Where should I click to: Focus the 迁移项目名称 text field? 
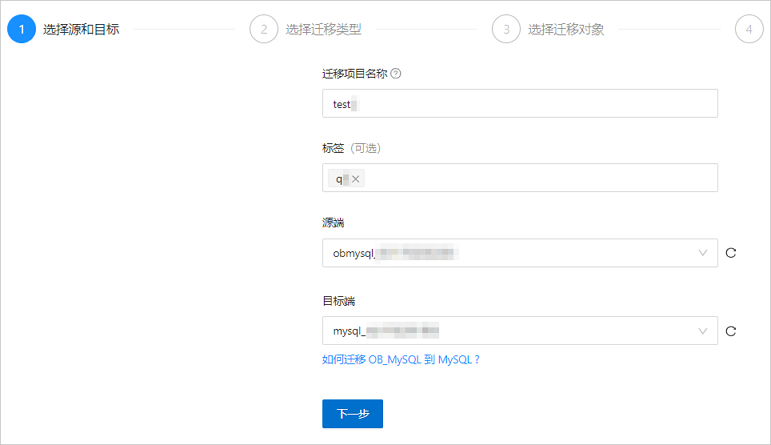(x=520, y=103)
